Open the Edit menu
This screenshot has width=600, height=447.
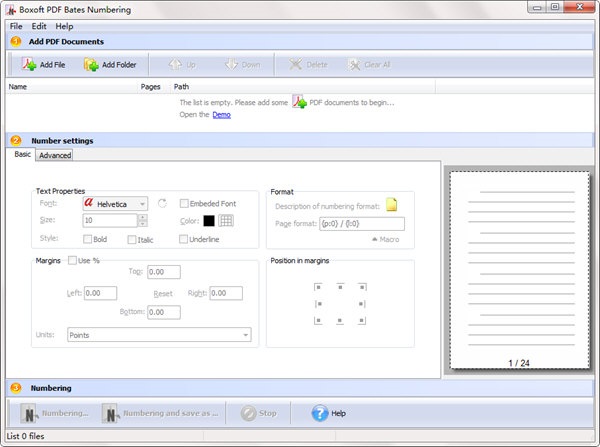click(x=39, y=26)
